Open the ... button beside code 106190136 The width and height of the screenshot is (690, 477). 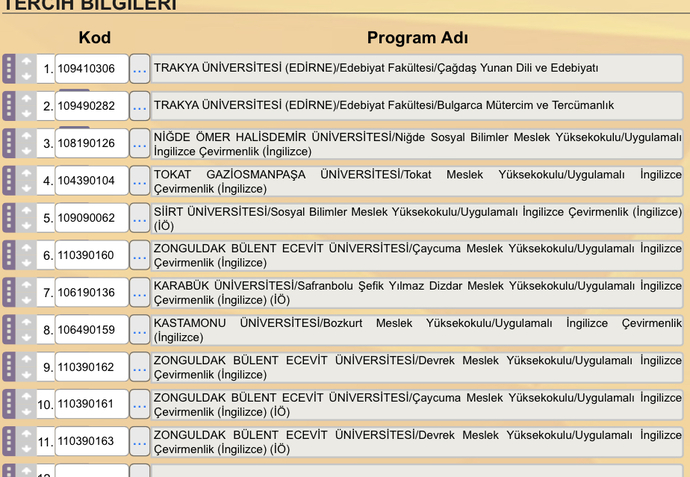coord(139,293)
